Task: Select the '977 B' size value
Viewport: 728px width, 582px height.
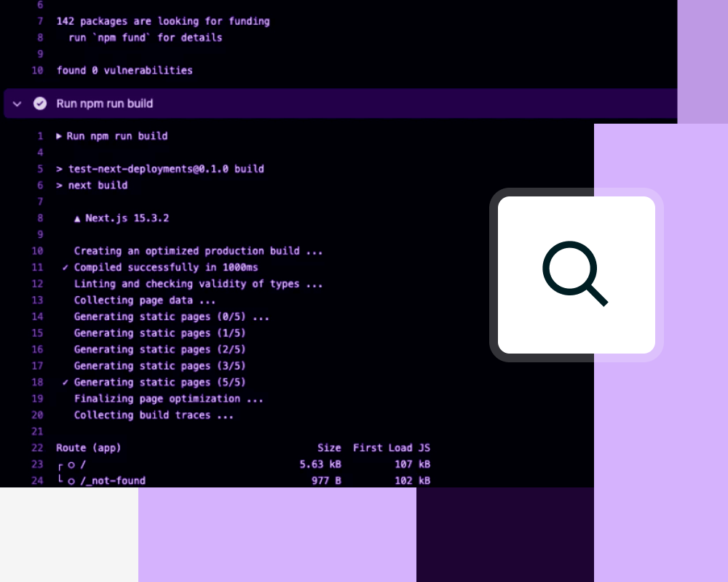Action: [326, 481]
